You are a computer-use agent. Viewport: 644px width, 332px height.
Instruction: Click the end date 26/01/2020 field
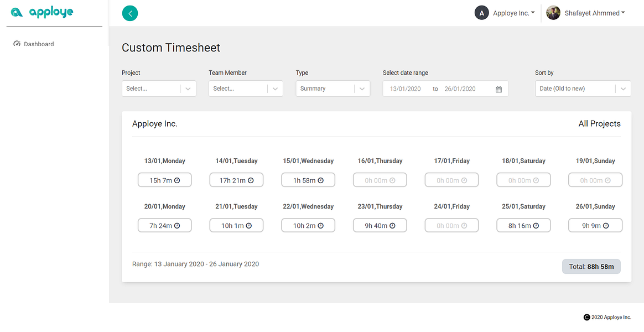(460, 89)
